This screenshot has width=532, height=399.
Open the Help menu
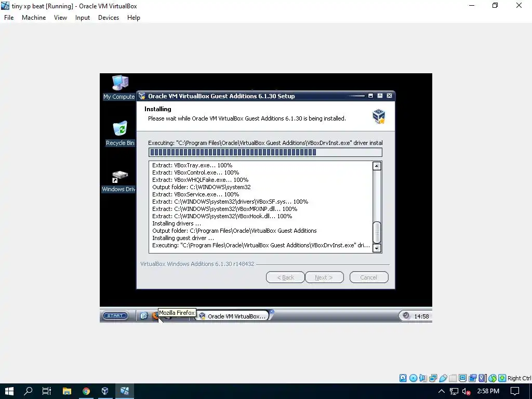[x=134, y=18]
